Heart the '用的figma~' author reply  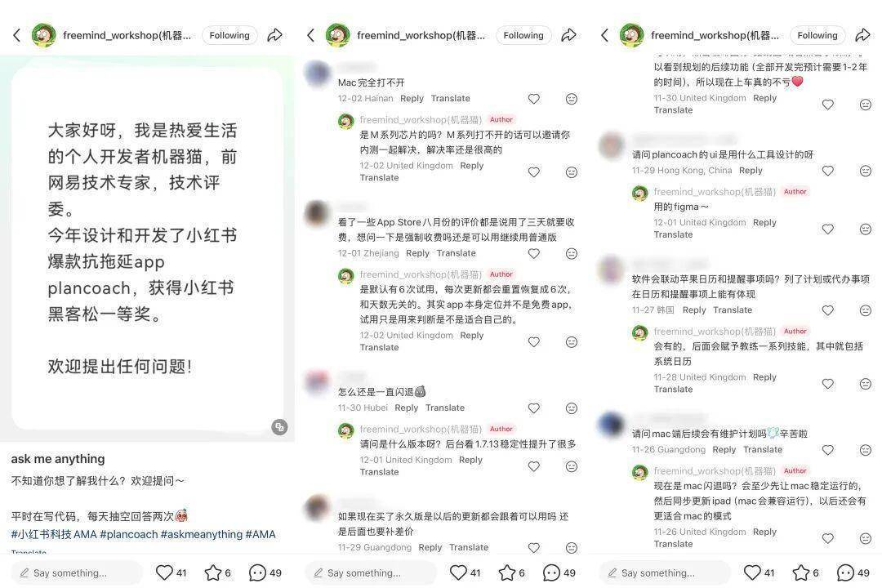828,229
